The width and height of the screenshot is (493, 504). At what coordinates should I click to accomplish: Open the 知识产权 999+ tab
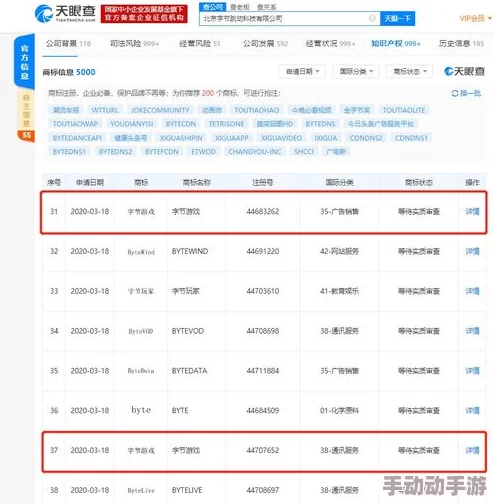[396, 43]
